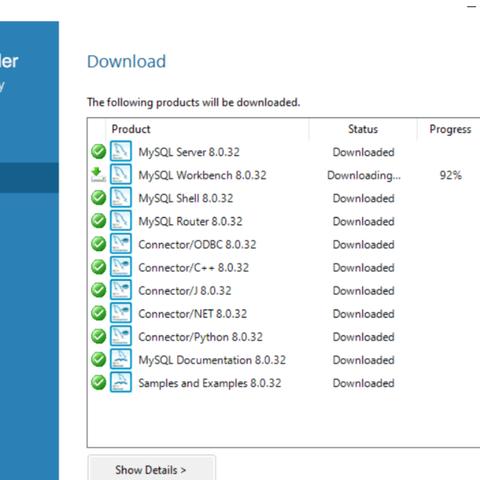Click the Downloaded status of MySQL Server
The height and width of the screenshot is (480, 480).
click(x=364, y=152)
